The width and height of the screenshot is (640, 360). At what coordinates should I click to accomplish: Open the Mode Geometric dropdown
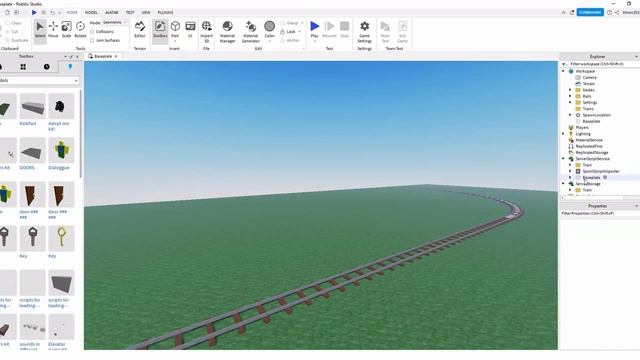point(115,22)
